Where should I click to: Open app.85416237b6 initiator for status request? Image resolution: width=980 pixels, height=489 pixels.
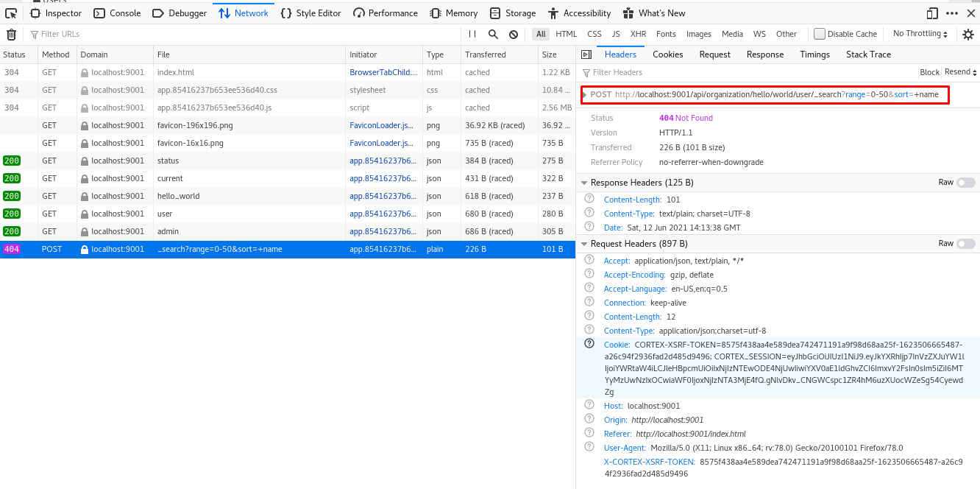pyautogui.click(x=383, y=161)
